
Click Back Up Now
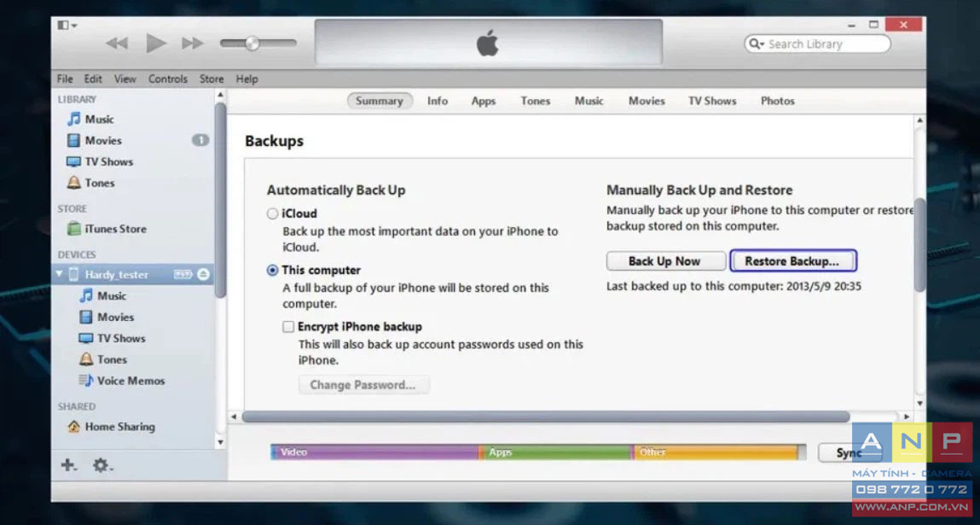665,261
